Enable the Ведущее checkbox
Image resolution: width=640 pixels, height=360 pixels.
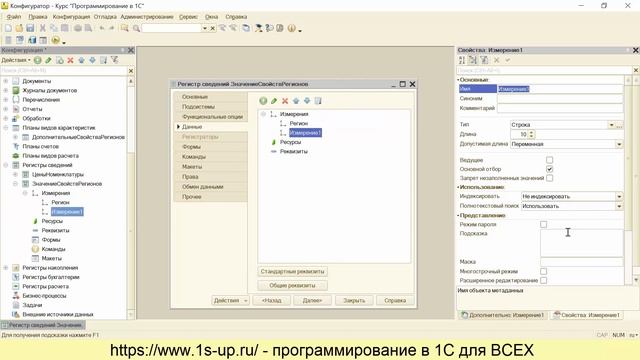pyautogui.click(x=549, y=160)
